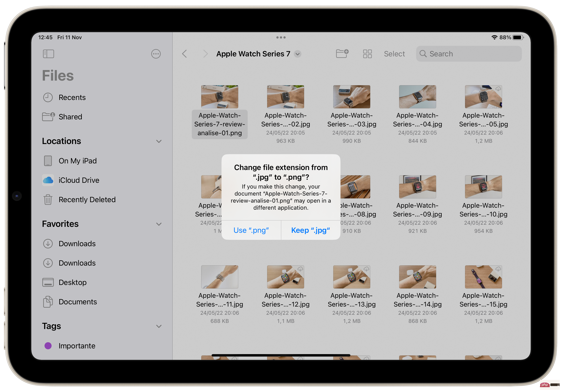Click the three-dot more options icon
Viewport: 562px width, 392px height.
156,54
